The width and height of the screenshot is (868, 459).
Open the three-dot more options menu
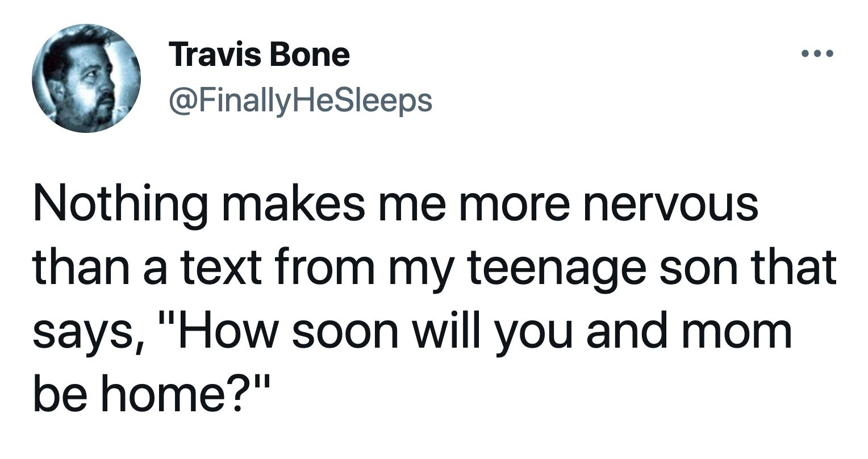pyautogui.click(x=817, y=55)
